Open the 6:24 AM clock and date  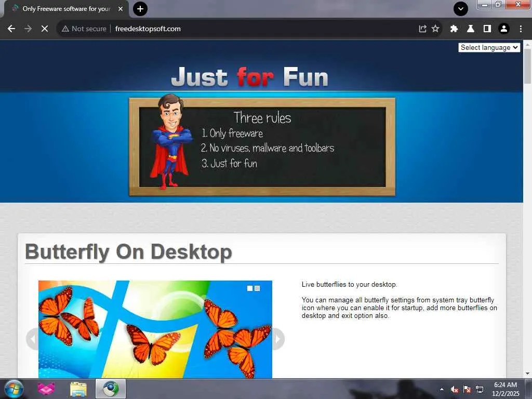[506, 389]
